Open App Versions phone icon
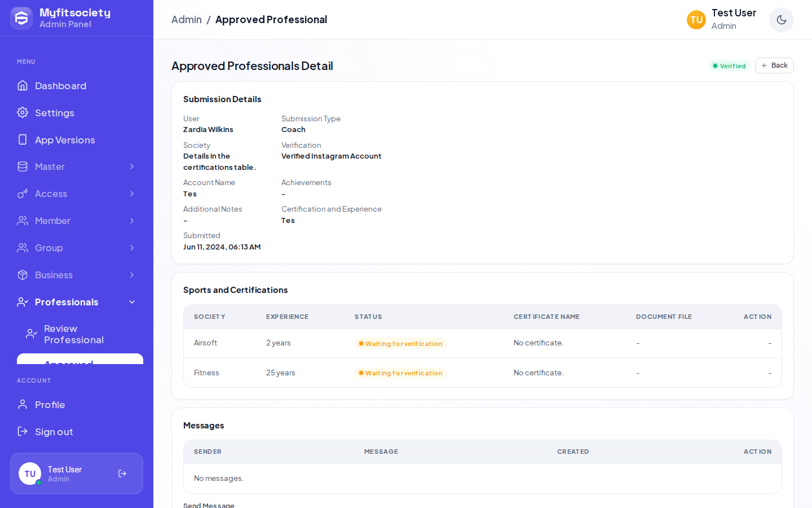The image size is (812, 508). point(23,139)
